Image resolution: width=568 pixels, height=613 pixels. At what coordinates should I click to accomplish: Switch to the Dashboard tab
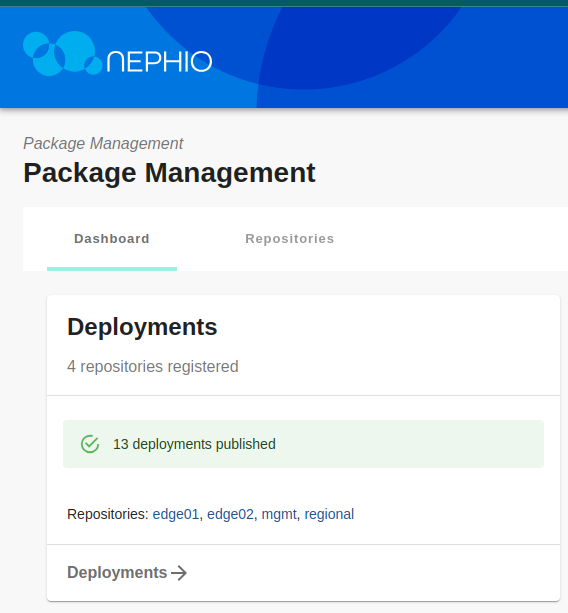[x=112, y=238]
